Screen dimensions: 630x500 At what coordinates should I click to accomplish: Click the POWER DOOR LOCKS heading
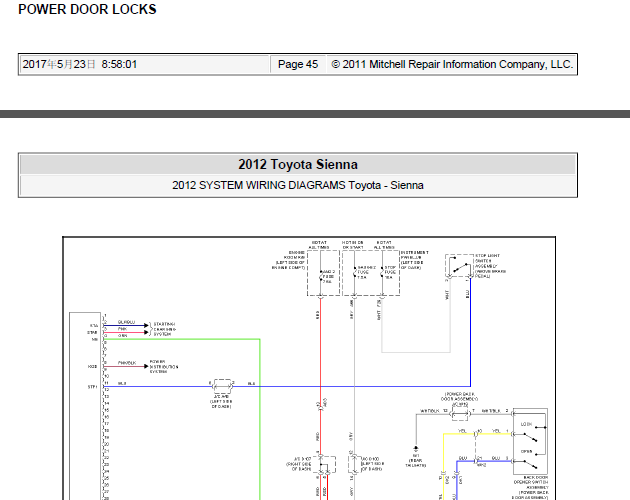point(87,9)
